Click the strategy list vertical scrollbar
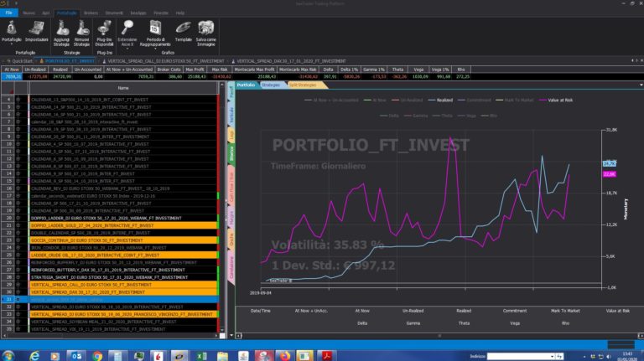This screenshot has width=644, height=361. [x=222, y=207]
